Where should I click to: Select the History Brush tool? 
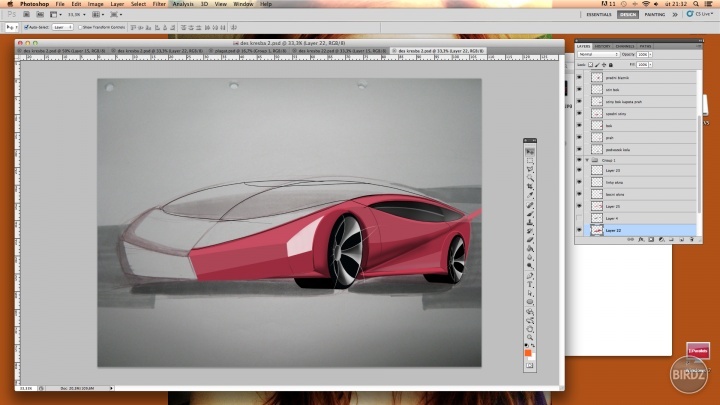(x=530, y=231)
